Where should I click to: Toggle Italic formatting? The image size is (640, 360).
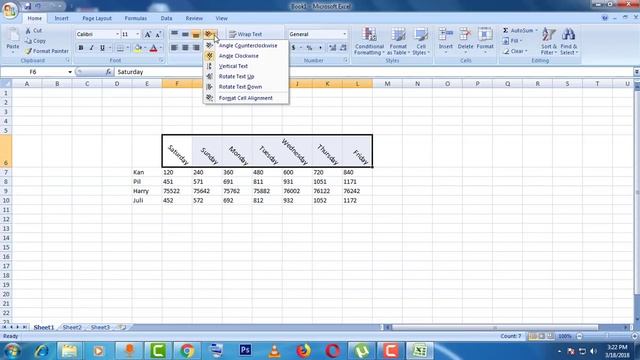tap(91, 48)
